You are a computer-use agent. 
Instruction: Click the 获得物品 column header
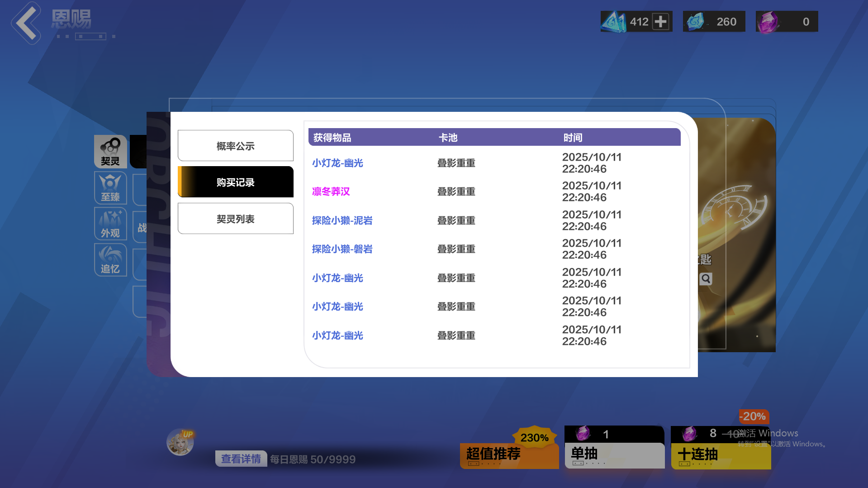point(332,138)
